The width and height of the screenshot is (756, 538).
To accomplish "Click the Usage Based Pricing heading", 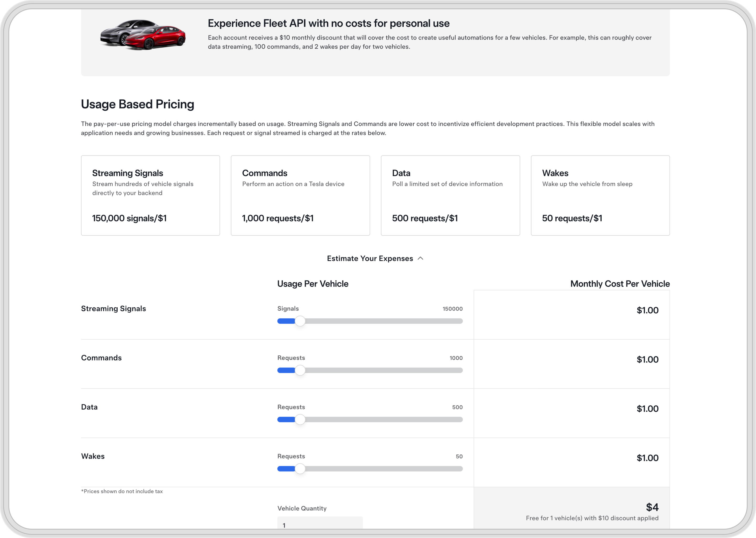I will click(x=137, y=104).
